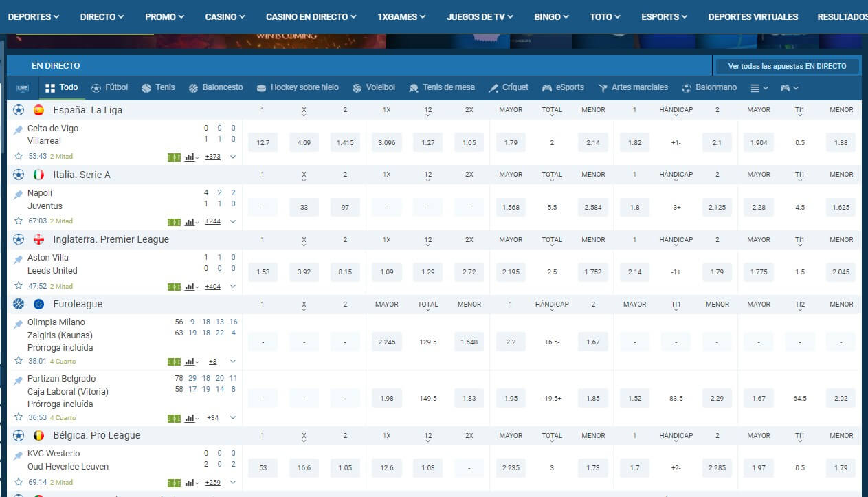This screenshot has height=497, width=868.
Task: Open the DIRECTO menu
Action: (102, 16)
